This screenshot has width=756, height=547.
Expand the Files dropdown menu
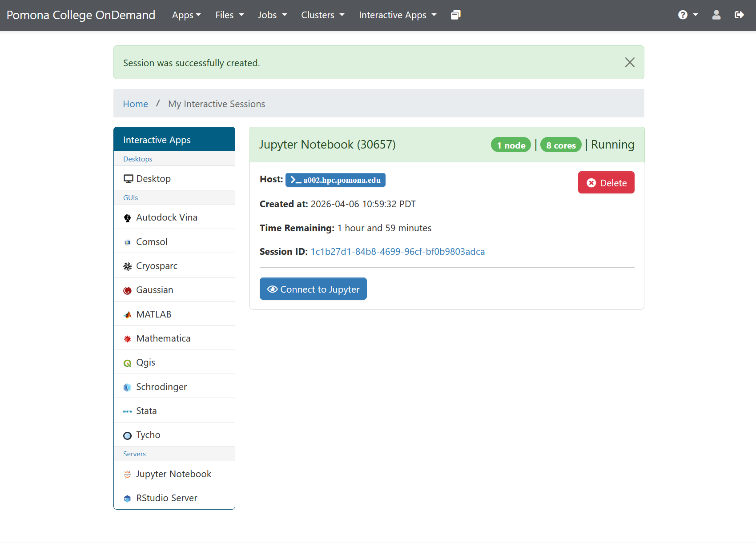tap(229, 15)
